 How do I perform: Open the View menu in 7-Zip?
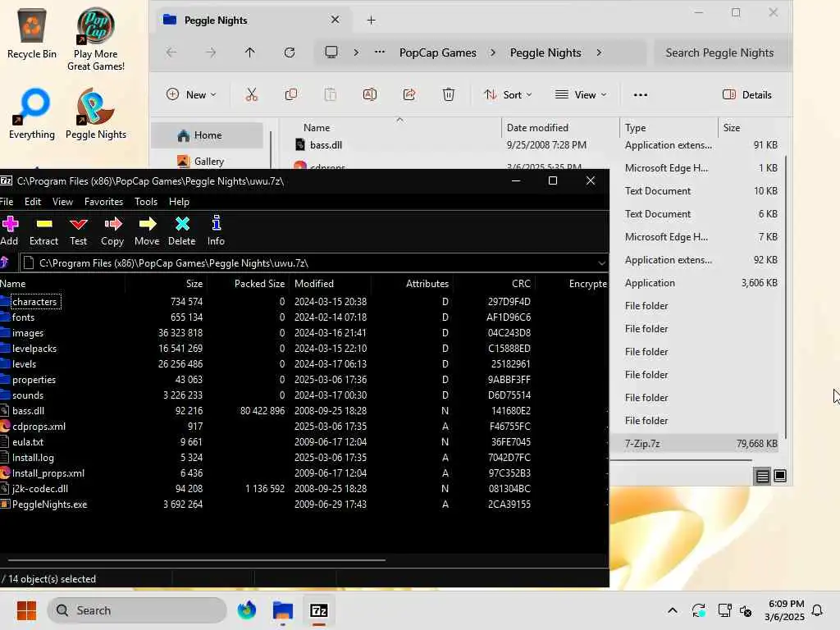[x=62, y=202]
